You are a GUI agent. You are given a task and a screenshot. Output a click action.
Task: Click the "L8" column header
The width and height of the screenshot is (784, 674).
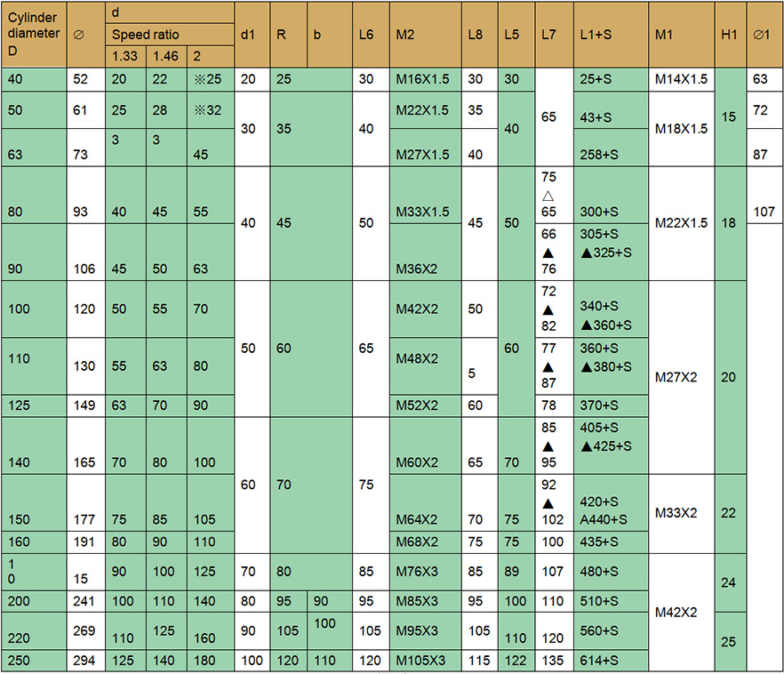[x=480, y=35]
